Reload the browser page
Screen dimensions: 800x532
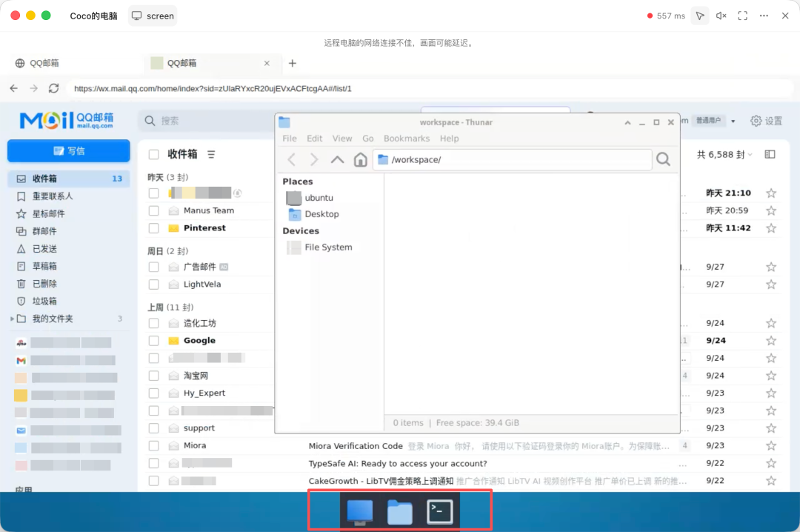tap(53, 88)
